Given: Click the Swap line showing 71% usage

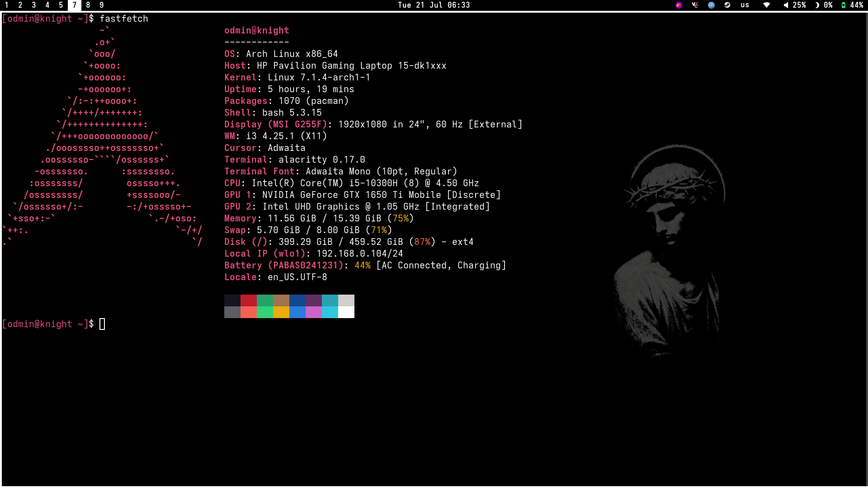Looking at the screenshot, I should click(308, 230).
